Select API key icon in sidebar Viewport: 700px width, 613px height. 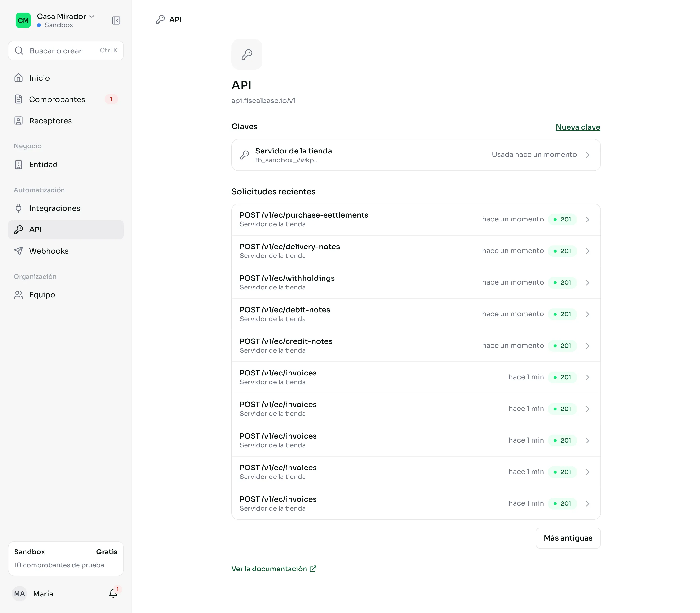click(18, 230)
